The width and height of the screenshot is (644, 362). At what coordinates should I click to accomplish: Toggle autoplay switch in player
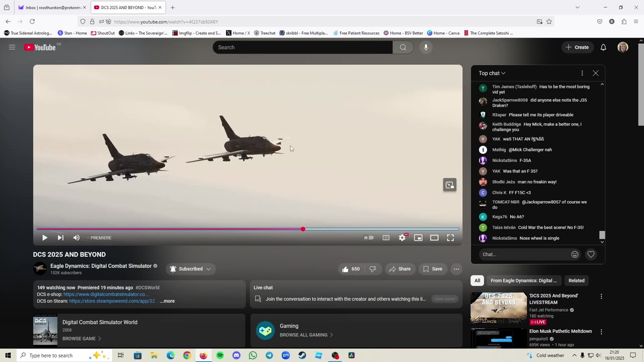coord(369,238)
